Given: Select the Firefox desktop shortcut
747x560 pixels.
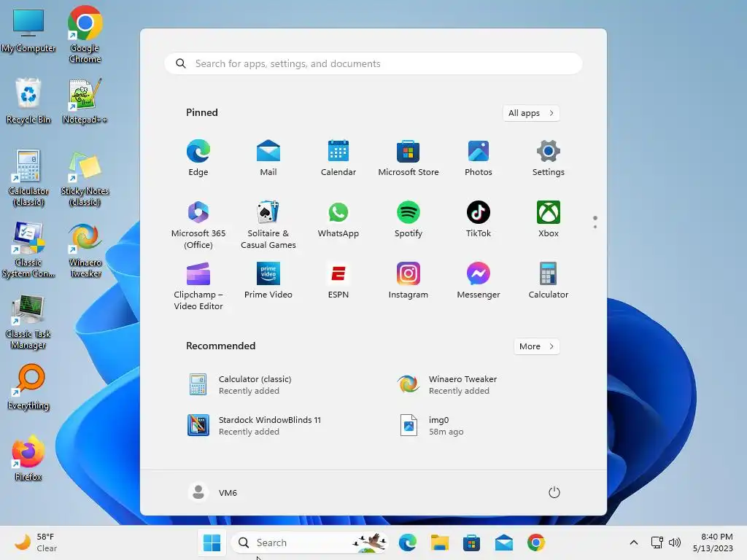Looking at the screenshot, I should [x=28, y=458].
